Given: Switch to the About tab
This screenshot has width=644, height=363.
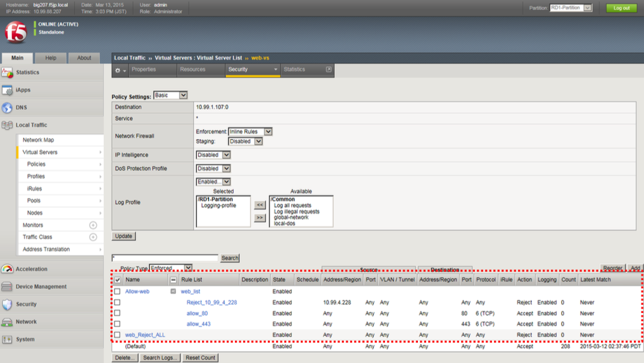Looking at the screenshot, I should click(x=84, y=58).
